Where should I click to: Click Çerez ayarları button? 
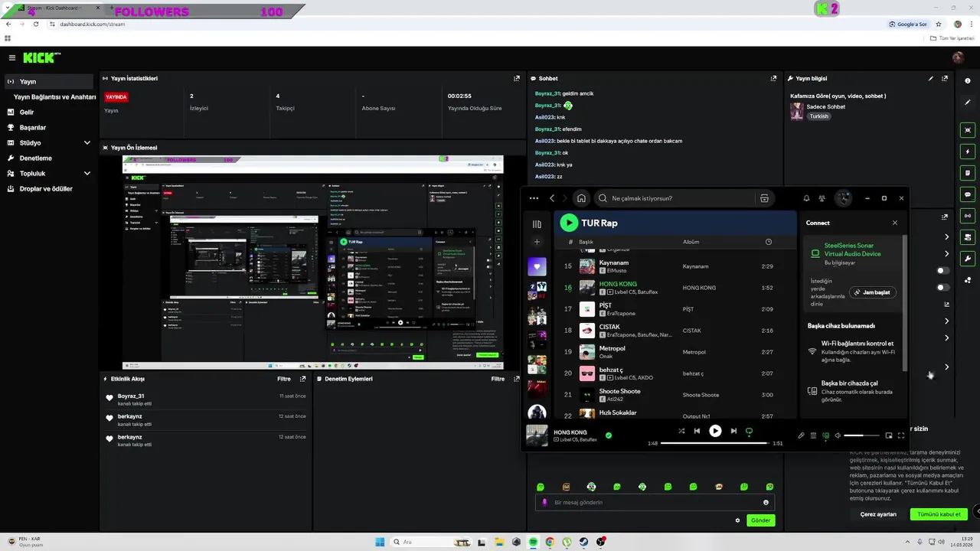click(x=878, y=514)
